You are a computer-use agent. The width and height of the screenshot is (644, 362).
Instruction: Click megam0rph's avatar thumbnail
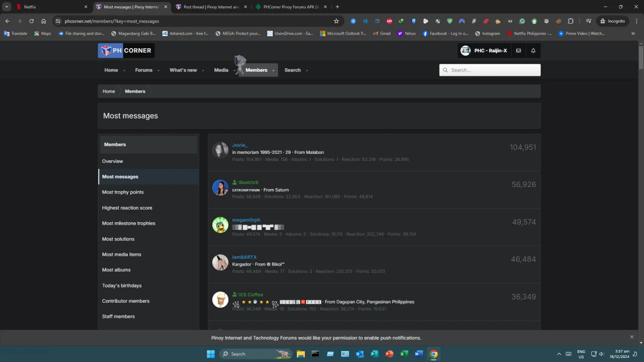tap(220, 225)
